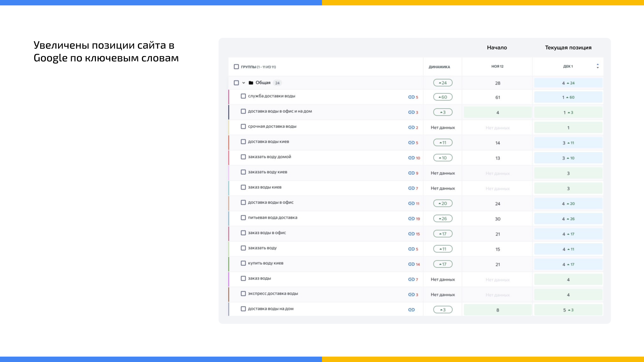Click link icon for 'служба доставки воды'
644x362 pixels.
[411, 97]
